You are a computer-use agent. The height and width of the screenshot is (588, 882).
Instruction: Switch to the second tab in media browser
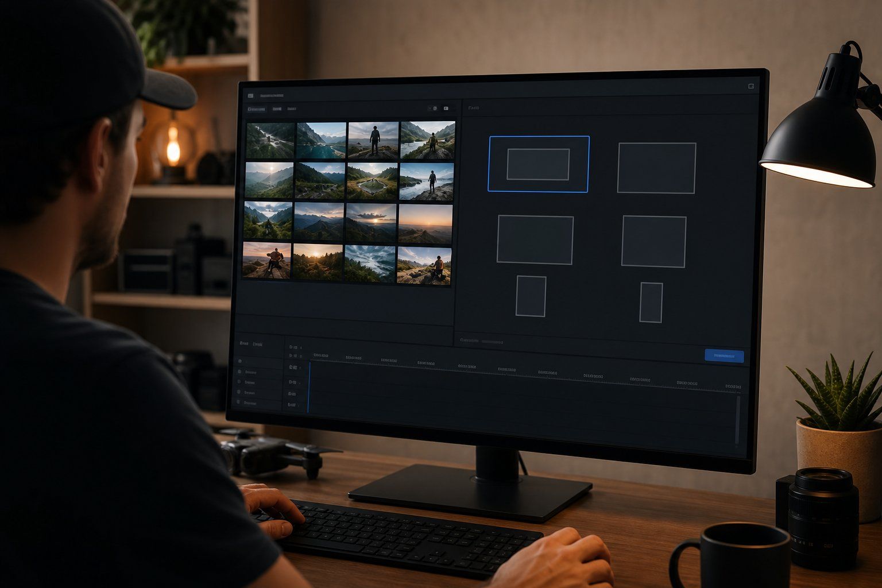(277, 109)
